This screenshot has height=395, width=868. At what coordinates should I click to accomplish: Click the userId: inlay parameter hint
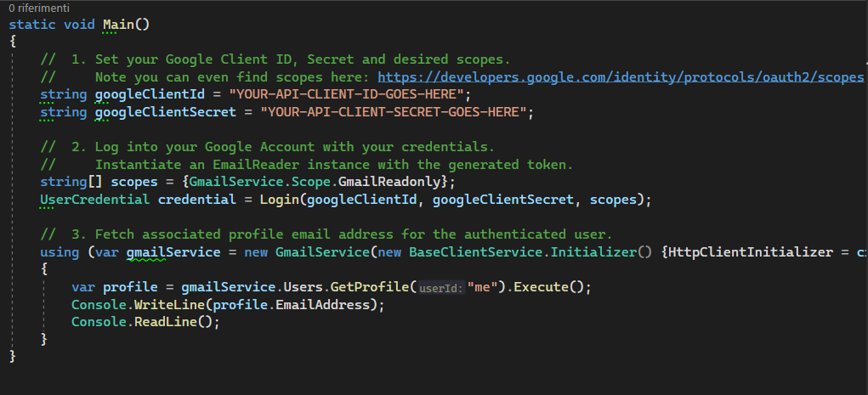tap(441, 288)
